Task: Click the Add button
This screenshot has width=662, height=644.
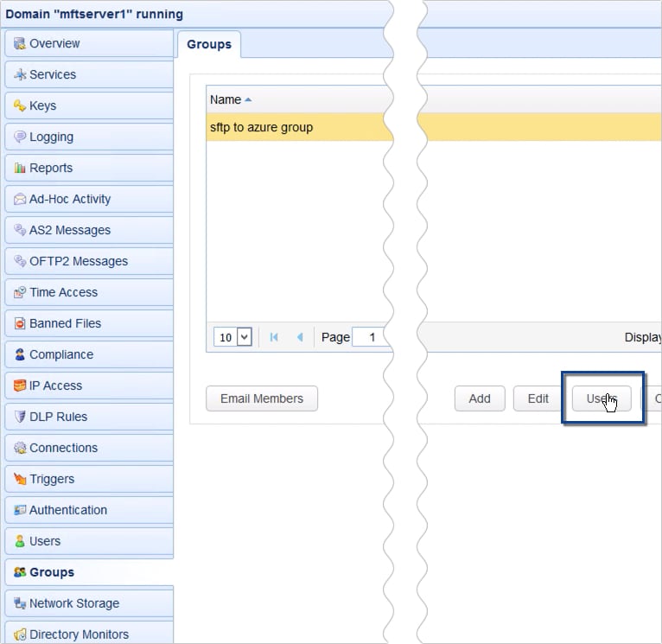Action: click(x=480, y=399)
